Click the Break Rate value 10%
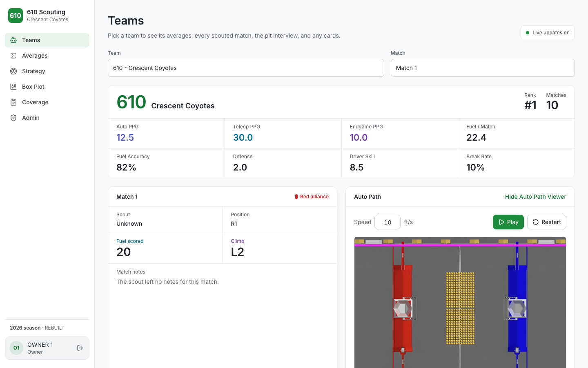This screenshot has height=368, width=588. click(475, 167)
